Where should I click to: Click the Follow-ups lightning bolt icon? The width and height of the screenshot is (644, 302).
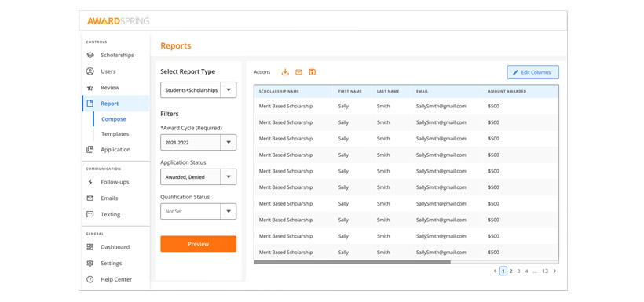(90, 182)
